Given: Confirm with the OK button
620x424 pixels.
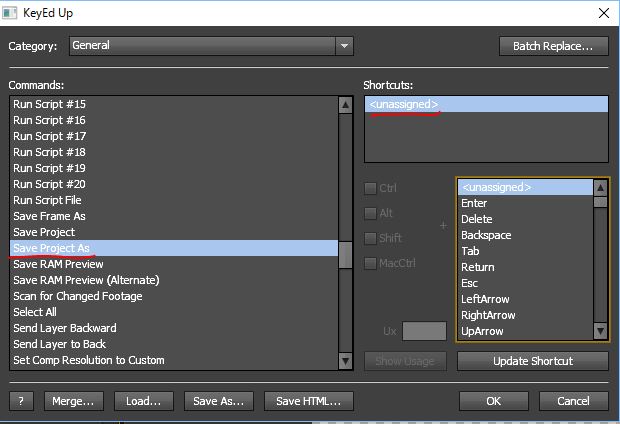Looking at the screenshot, I should pyautogui.click(x=493, y=401).
